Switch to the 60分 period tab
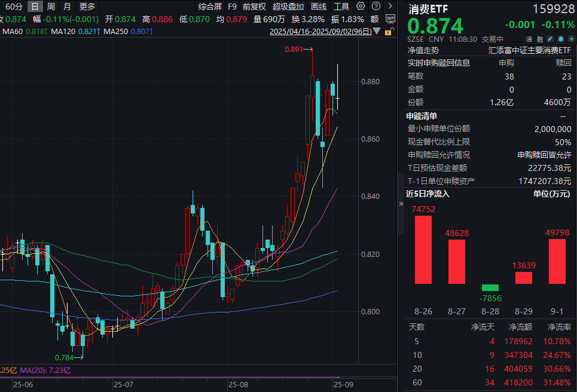The height and width of the screenshot is (392, 577). point(14,6)
